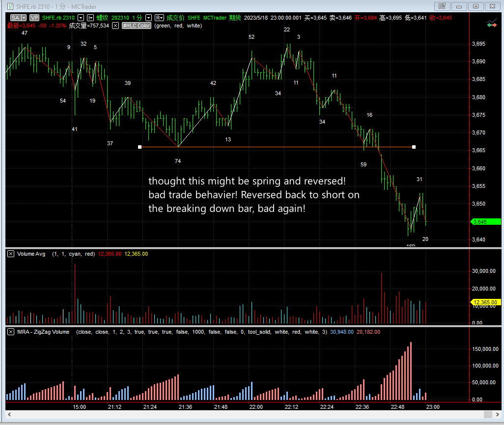Click the -1.35% change text
This screenshot has height=425, width=504.
point(57,26)
